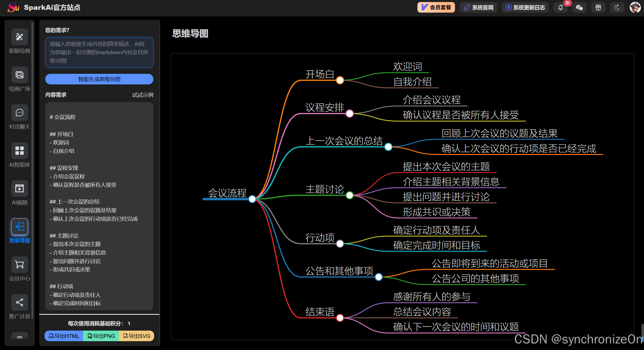The width and height of the screenshot is (644, 350).
Task: Click the 试试示例 link
Action: [x=142, y=95]
